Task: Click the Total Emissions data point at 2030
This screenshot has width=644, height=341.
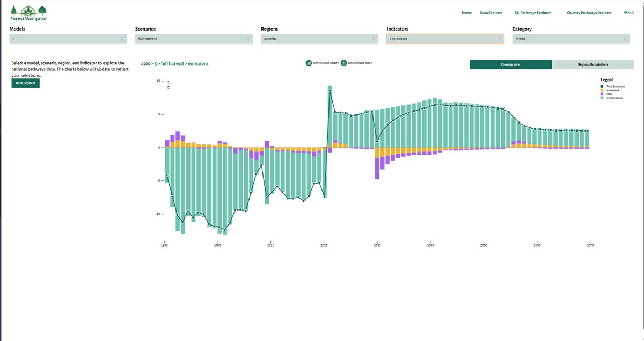Action: click(377, 141)
